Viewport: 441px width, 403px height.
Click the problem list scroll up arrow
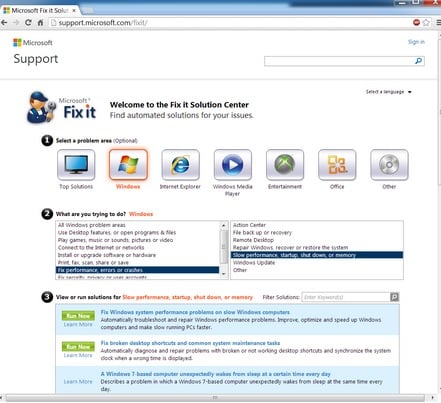pyautogui.click(x=224, y=225)
